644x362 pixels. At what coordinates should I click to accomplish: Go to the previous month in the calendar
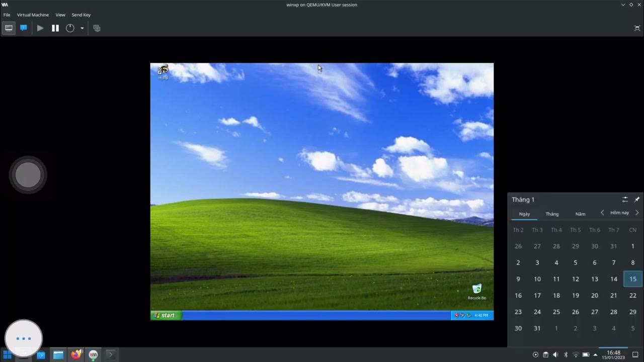(602, 213)
